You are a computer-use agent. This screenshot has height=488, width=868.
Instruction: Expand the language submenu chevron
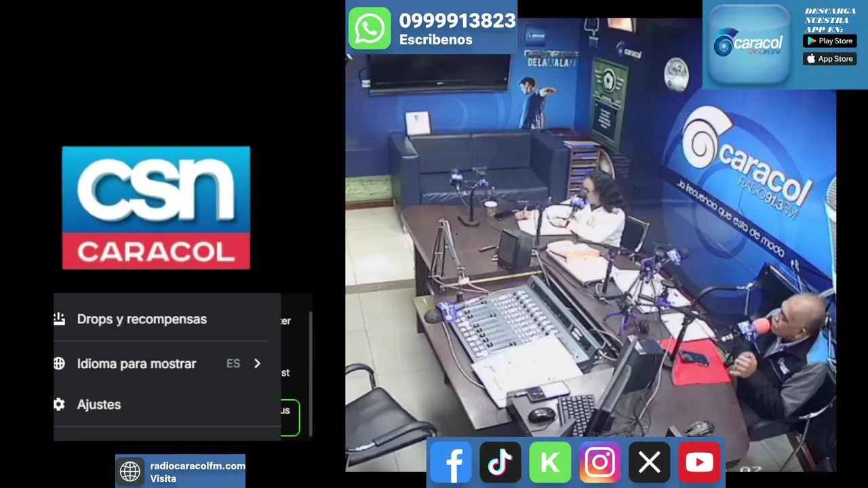click(257, 363)
